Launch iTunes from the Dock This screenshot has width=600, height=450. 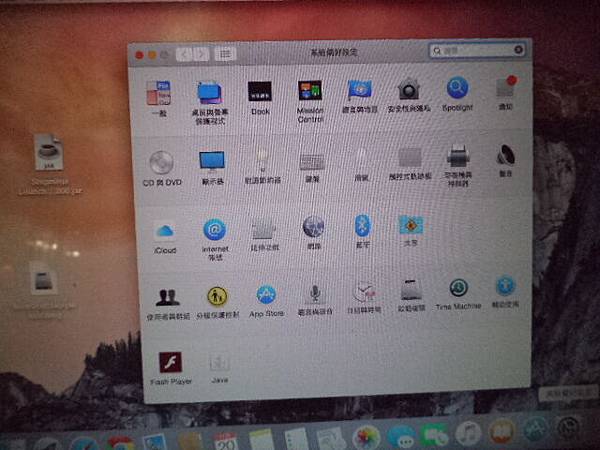pyautogui.click(x=468, y=434)
